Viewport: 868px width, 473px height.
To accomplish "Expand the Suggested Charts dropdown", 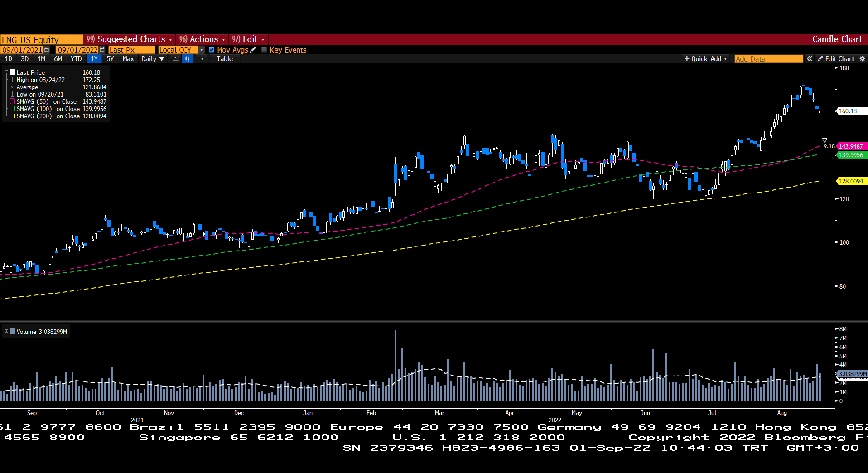I will tap(130, 39).
